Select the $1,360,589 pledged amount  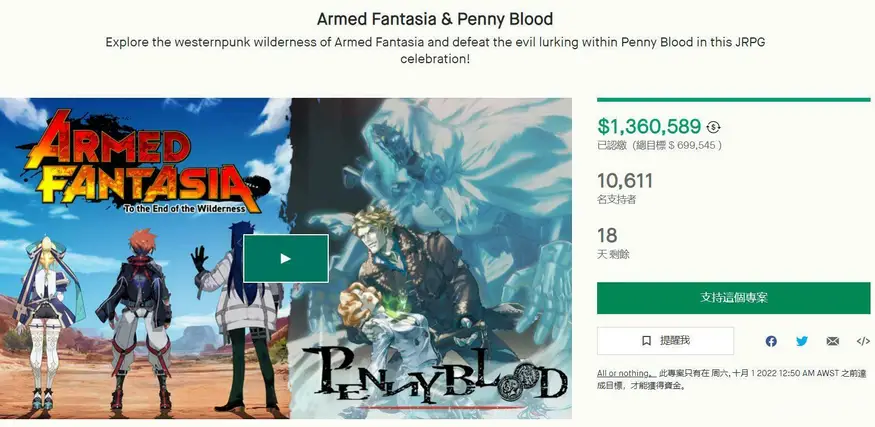click(649, 127)
